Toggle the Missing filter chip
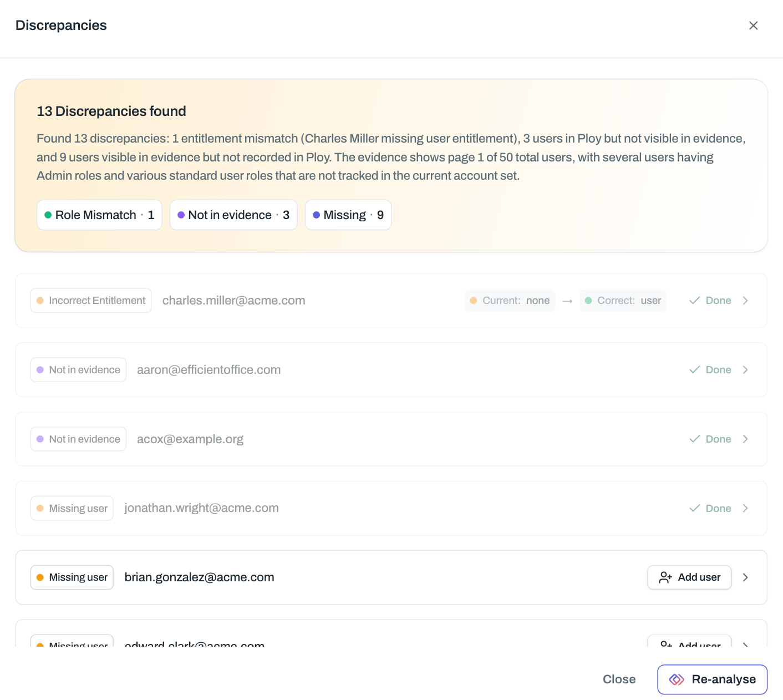This screenshot has width=783, height=700. pos(348,215)
